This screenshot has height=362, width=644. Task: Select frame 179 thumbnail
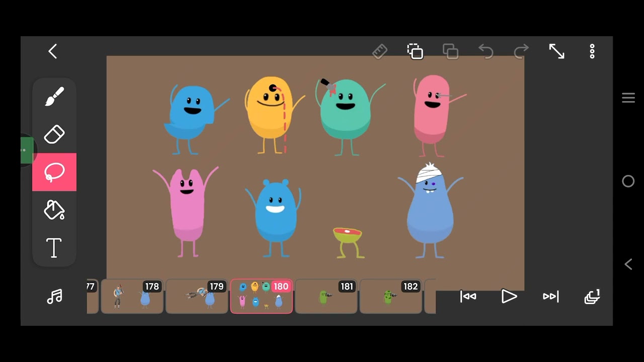[x=197, y=297]
